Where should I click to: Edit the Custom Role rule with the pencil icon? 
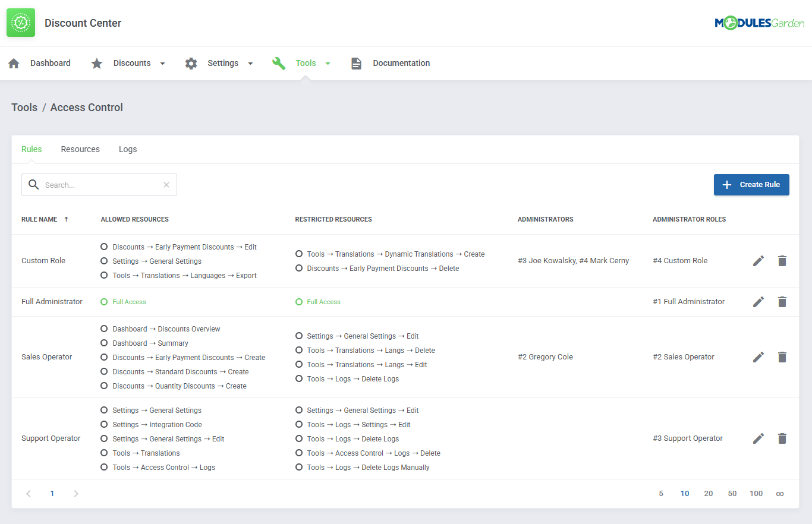coord(759,260)
